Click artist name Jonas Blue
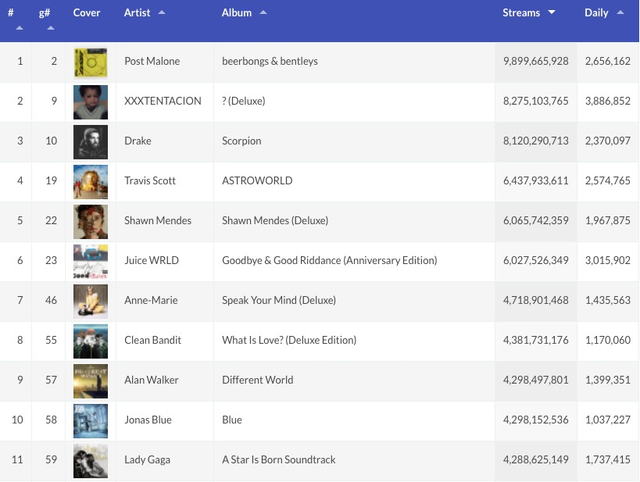Viewport: 640px width, 482px height. coord(148,420)
